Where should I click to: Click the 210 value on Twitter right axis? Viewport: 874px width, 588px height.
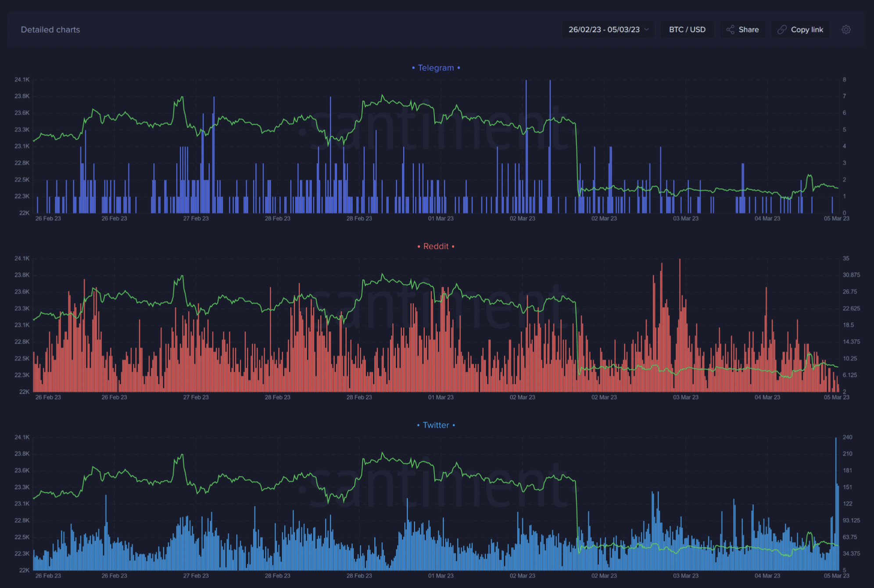(x=847, y=454)
